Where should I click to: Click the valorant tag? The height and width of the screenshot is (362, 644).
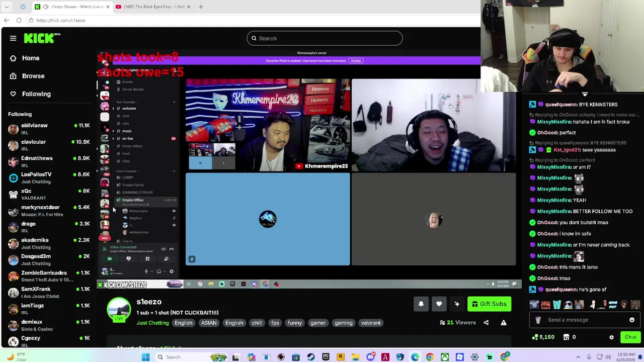click(x=371, y=323)
